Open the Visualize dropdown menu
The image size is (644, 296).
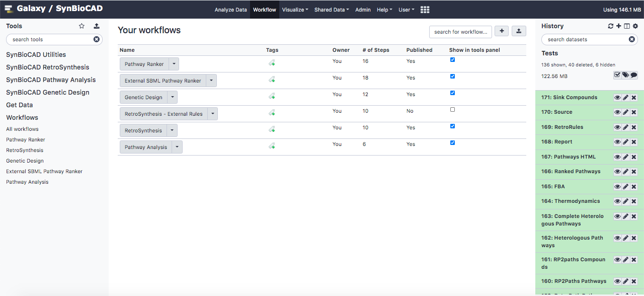pos(295,10)
